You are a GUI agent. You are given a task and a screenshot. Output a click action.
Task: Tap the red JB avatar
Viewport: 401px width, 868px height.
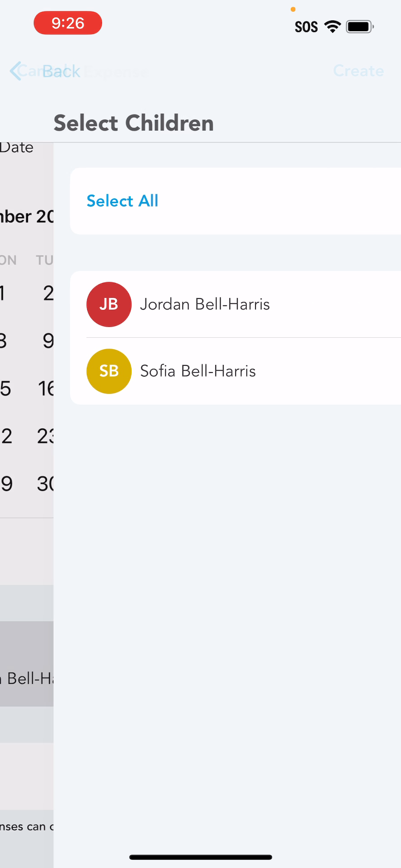tap(109, 304)
